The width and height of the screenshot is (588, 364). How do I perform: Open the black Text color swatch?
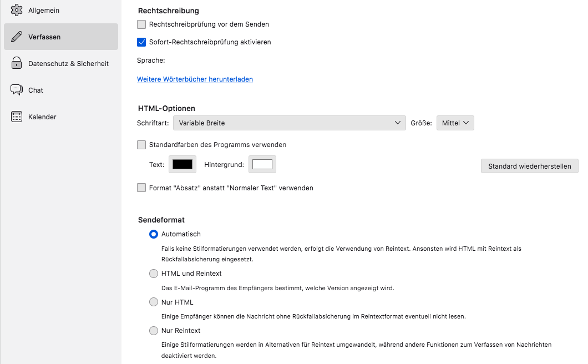[183, 164]
